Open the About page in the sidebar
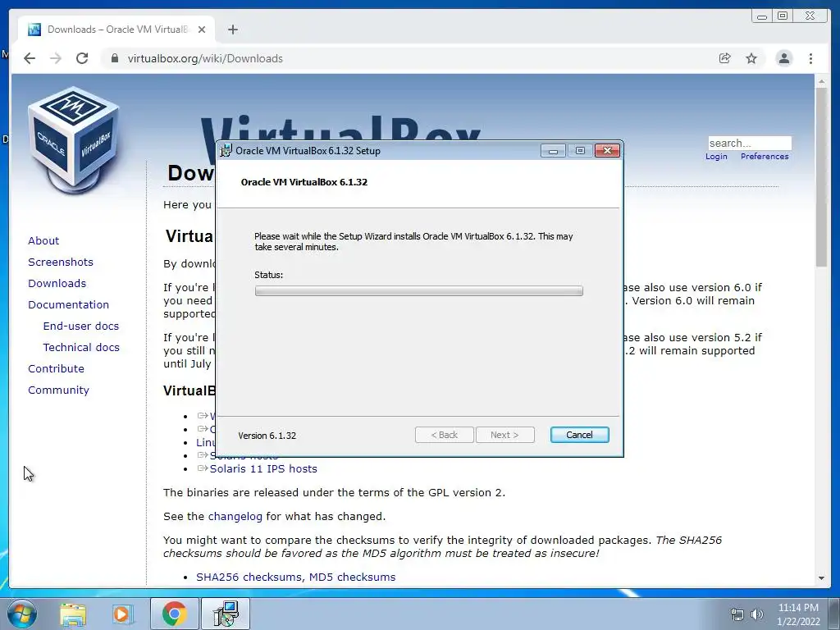Image resolution: width=840 pixels, height=630 pixels. [43, 240]
